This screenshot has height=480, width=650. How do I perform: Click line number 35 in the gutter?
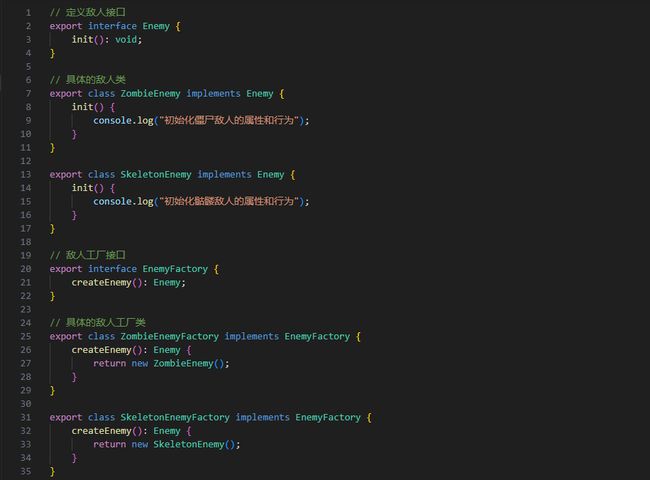26,471
